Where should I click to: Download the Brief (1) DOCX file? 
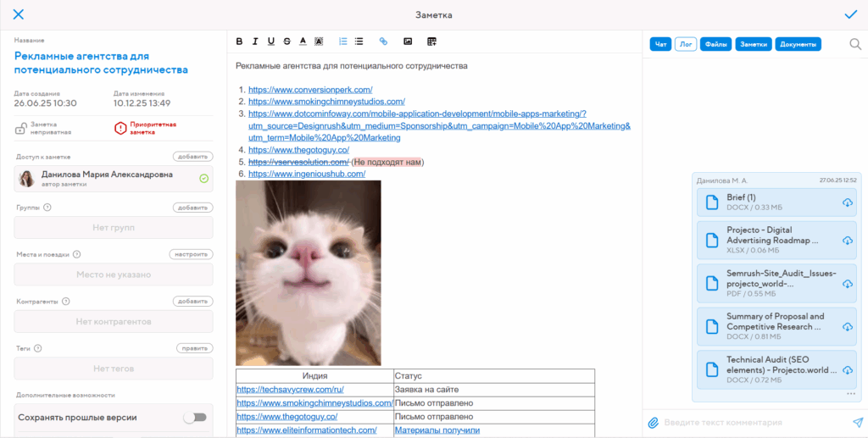coord(847,202)
